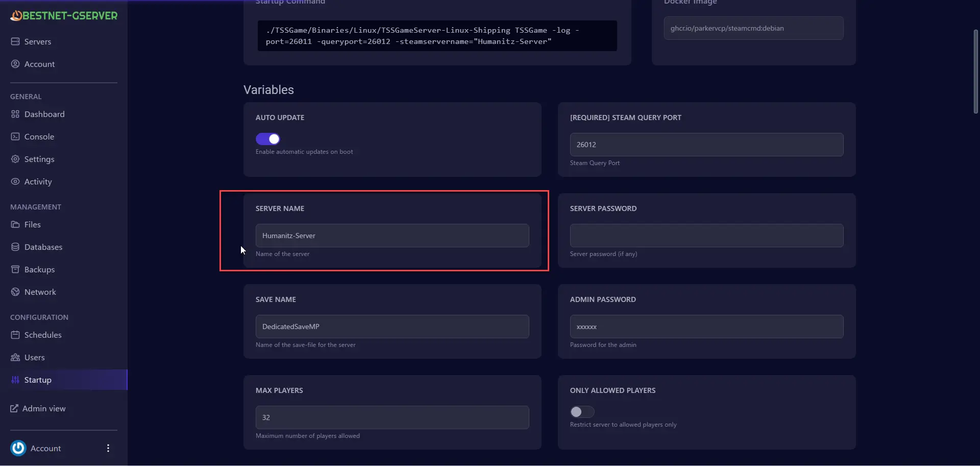Click the Console terminal icon
Image resolution: width=980 pixels, height=466 pixels.
[15, 136]
